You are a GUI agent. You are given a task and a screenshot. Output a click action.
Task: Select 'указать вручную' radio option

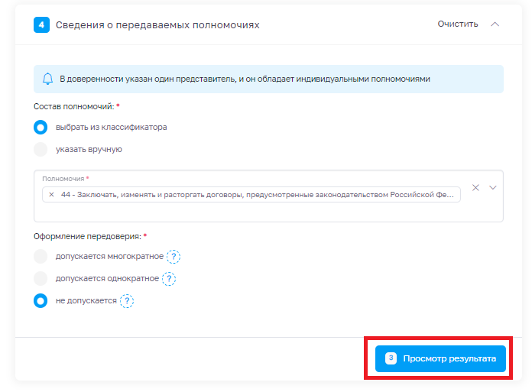click(41, 150)
